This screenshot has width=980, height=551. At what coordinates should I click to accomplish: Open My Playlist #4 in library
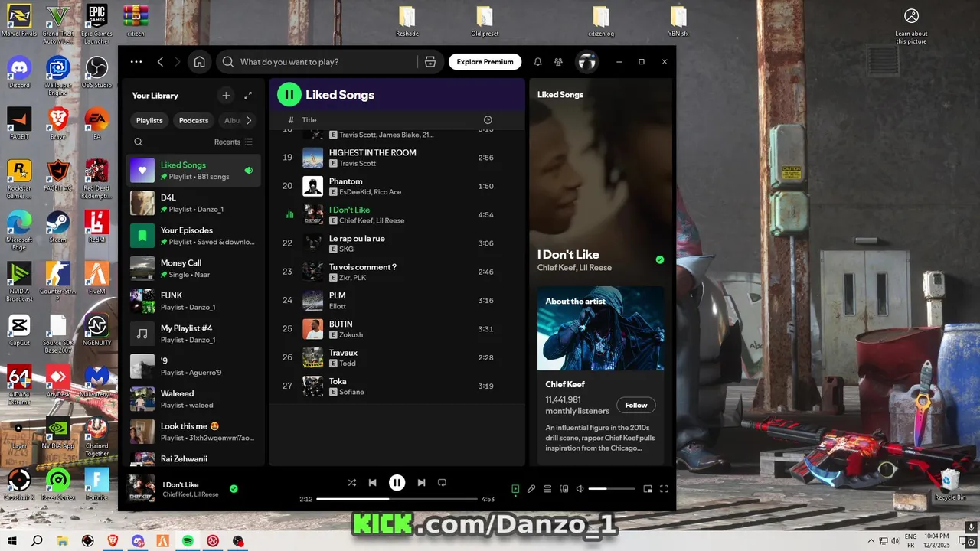tap(194, 334)
